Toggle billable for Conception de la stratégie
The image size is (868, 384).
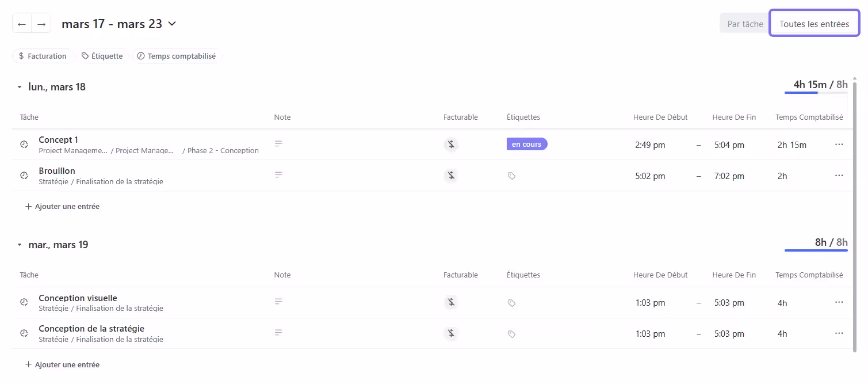[452, 333]
